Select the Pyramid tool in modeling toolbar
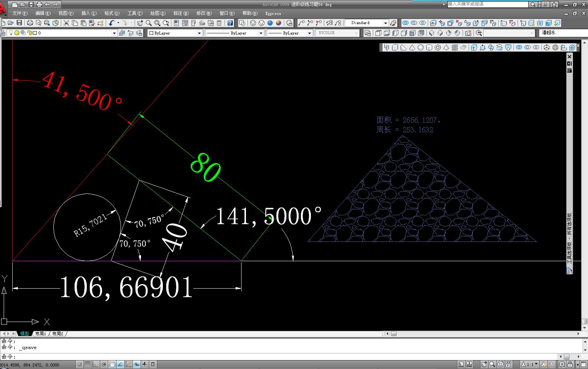The height and width of the screenshot is (369, 588). tap(446, 47)
